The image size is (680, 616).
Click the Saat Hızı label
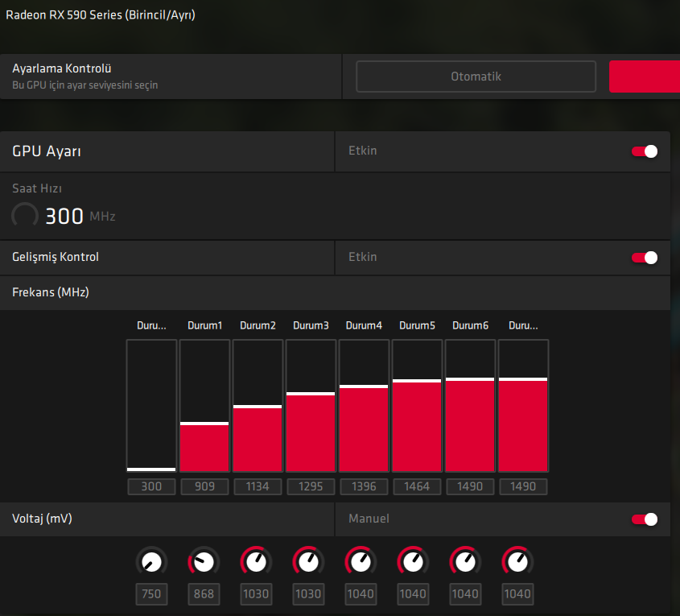click(37, 188)
